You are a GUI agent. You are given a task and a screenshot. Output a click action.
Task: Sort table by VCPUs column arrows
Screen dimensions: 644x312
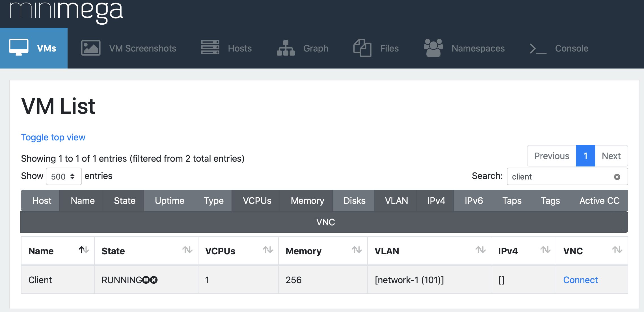(x=268, y=250)
